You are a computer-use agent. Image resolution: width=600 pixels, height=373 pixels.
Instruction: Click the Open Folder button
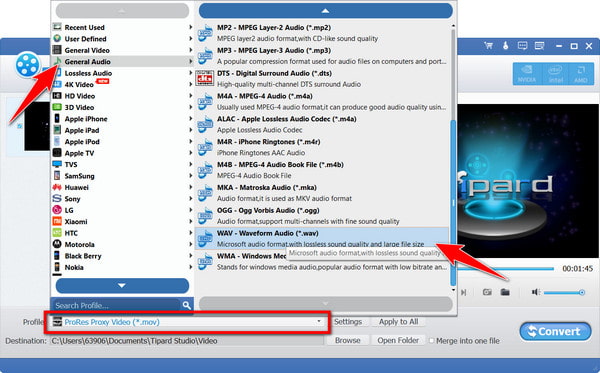point(398,340)
